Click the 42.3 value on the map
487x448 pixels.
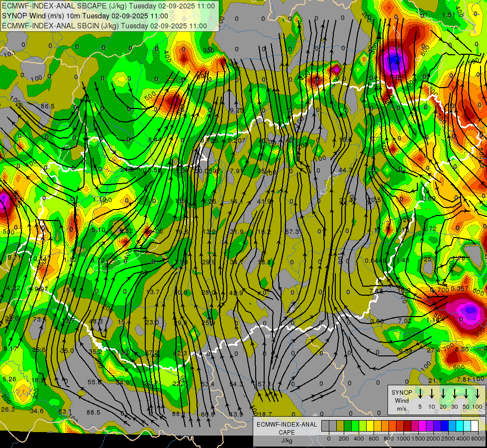180,353
